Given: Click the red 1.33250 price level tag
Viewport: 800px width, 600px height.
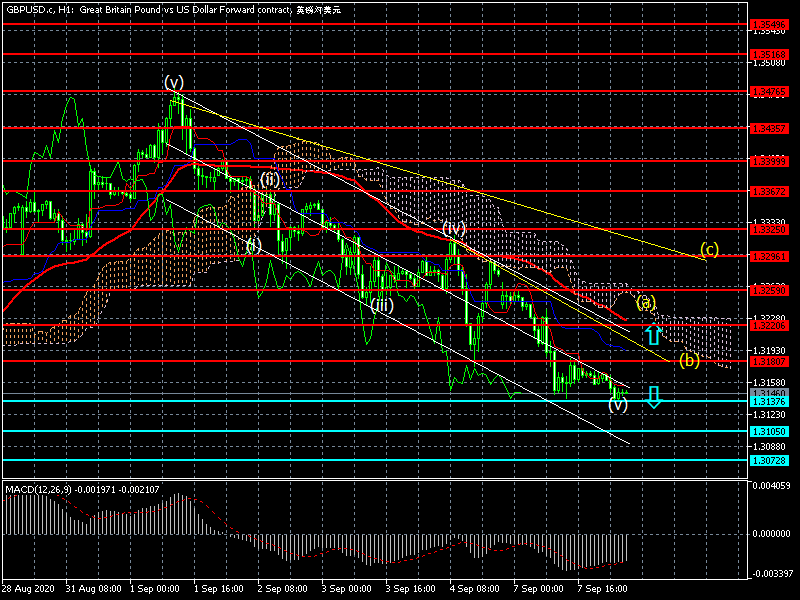Looking at the screenshot, I should coord(769,229).
